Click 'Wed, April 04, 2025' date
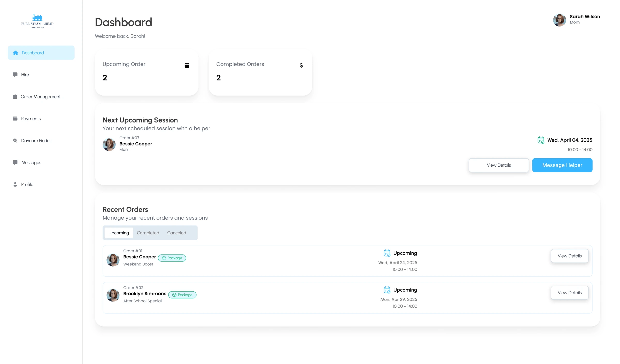 [570, 140]
